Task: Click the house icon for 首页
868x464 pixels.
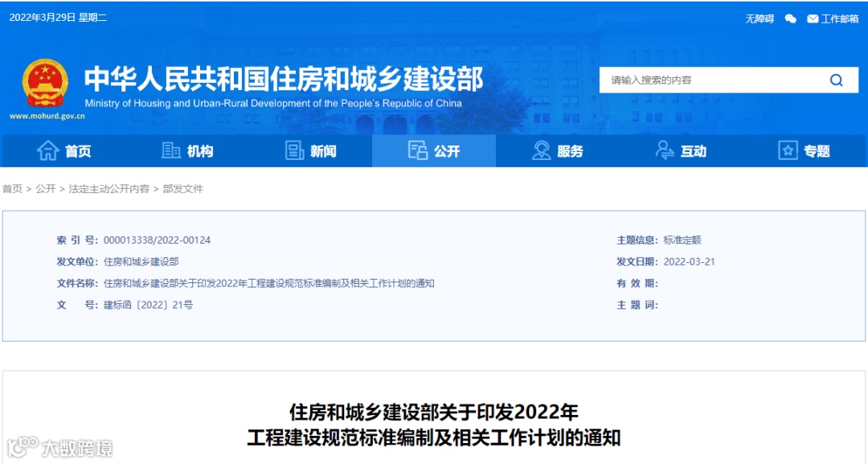Action: (x=47, y=150)
